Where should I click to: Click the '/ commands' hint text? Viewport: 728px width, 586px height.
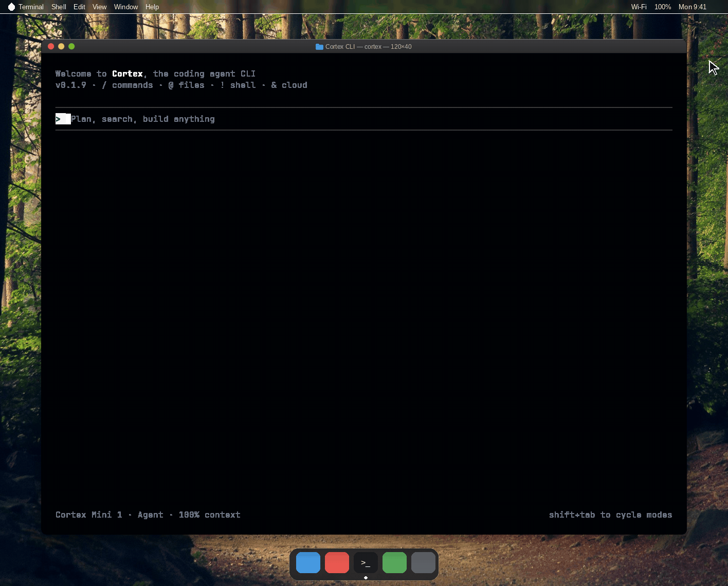[x=128, y=85]
